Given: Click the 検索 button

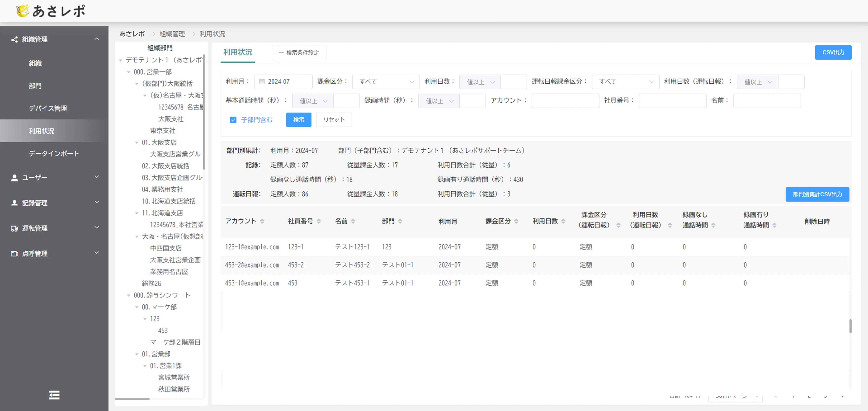Looking at the screenshot, I should (x=298, y=120).
